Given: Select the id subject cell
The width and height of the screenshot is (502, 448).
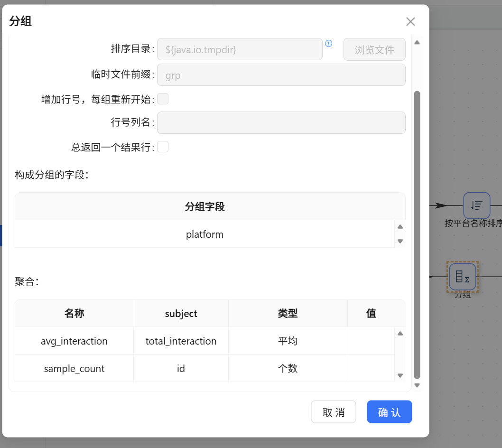Looking at the screenshot, I should [181, 368].
